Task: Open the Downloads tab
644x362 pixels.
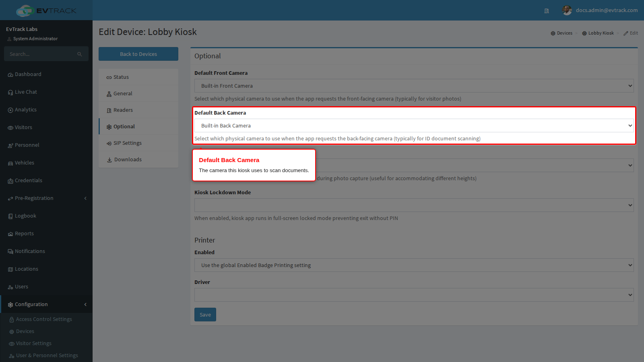Action: tap(138, 160)
